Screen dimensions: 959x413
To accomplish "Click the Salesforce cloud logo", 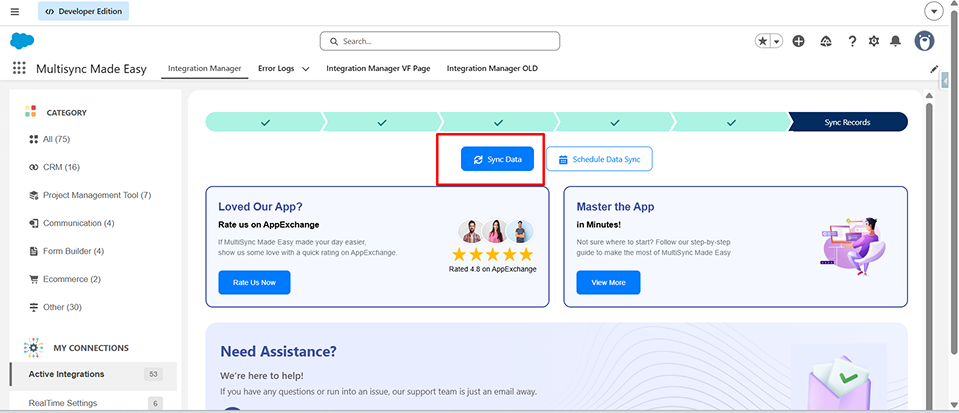I will click(x=22, y=41).
